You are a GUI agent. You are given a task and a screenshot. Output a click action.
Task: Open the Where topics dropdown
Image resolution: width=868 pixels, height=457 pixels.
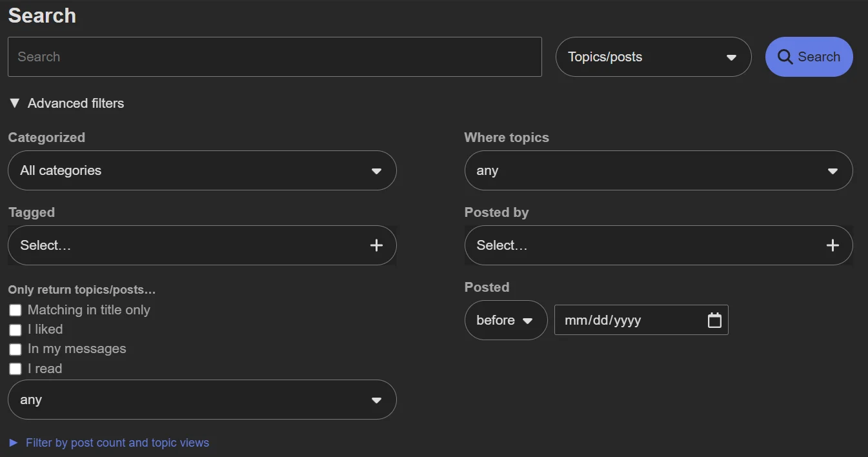click(658, 170)
